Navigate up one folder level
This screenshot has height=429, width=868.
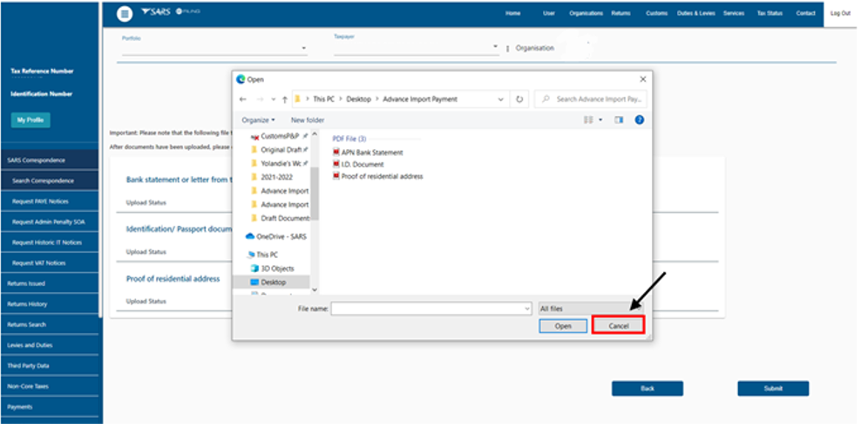285,99
